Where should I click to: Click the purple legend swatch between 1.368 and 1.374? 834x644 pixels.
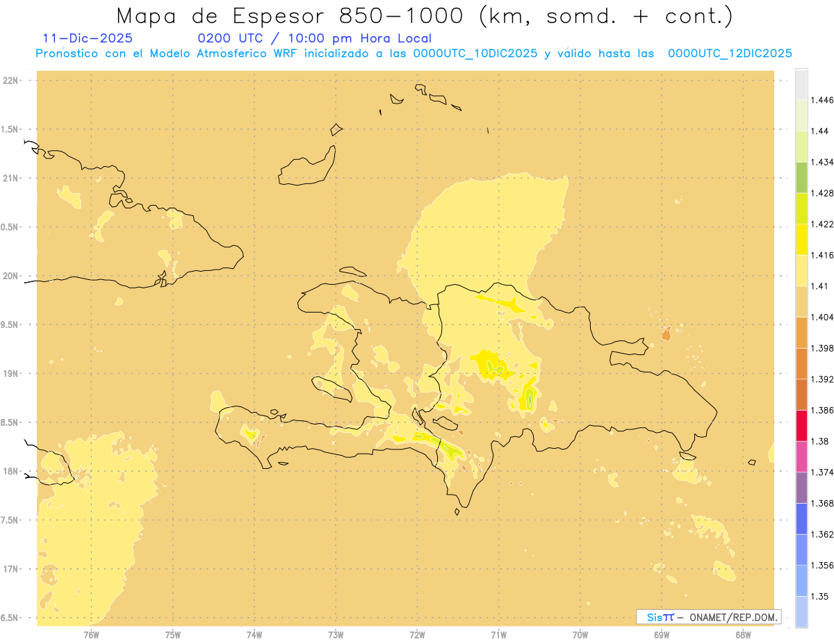pos(801,488)
